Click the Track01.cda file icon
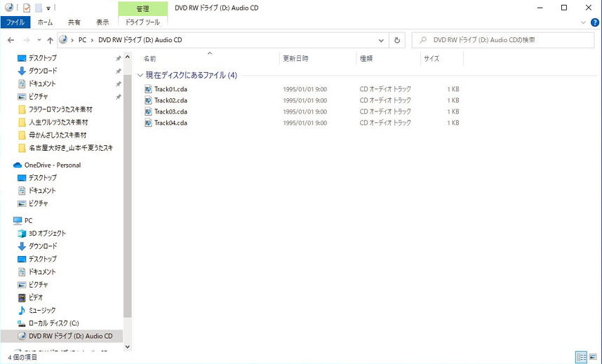 [x=148, y=89]
